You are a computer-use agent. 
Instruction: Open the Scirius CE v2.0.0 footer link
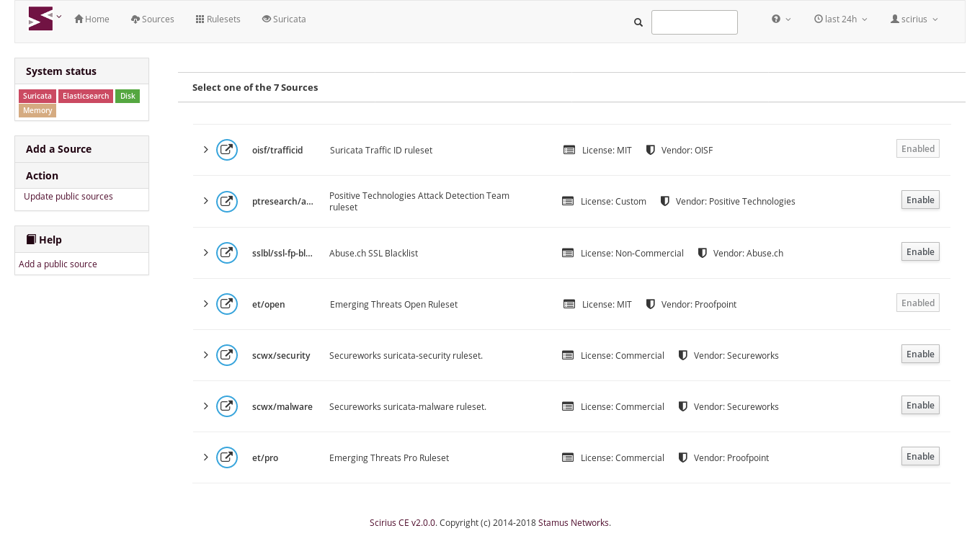[403, 523]
